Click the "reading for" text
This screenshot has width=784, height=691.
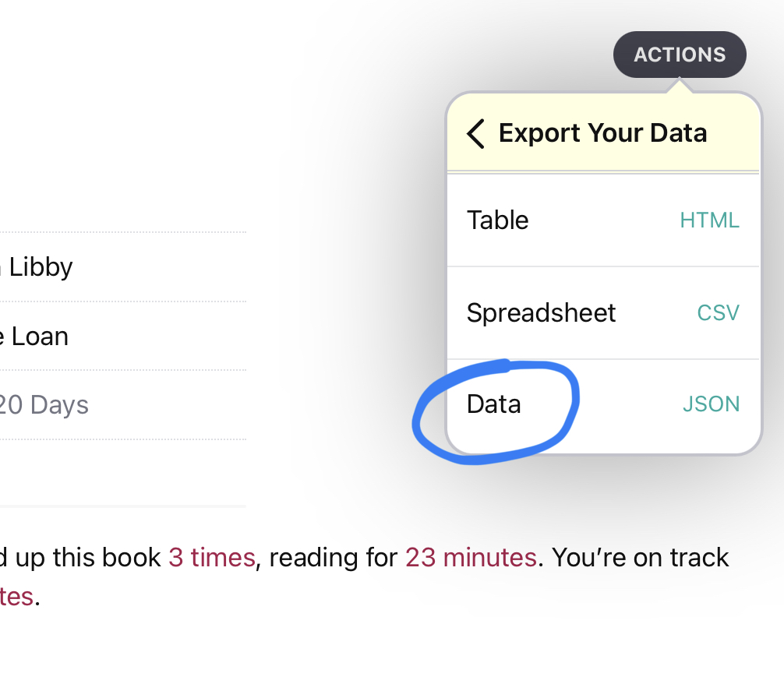click(x=330, y=558)
